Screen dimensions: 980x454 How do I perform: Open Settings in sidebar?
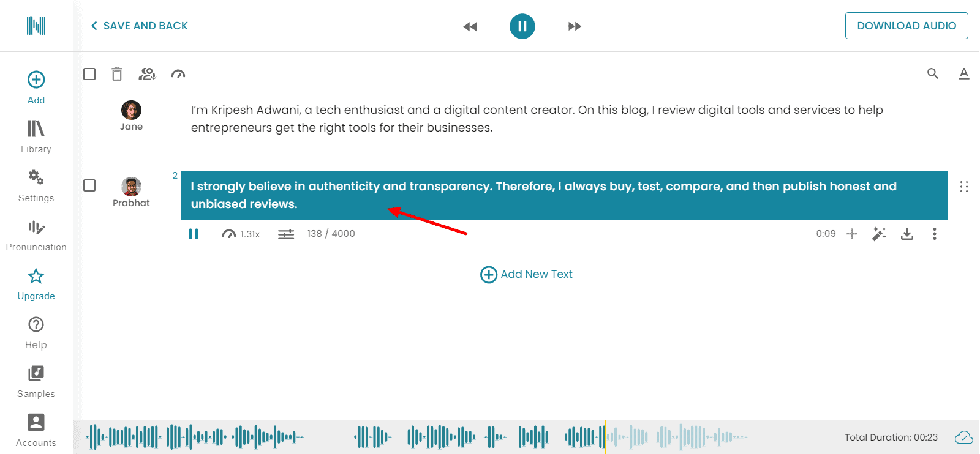click(36, 185)
